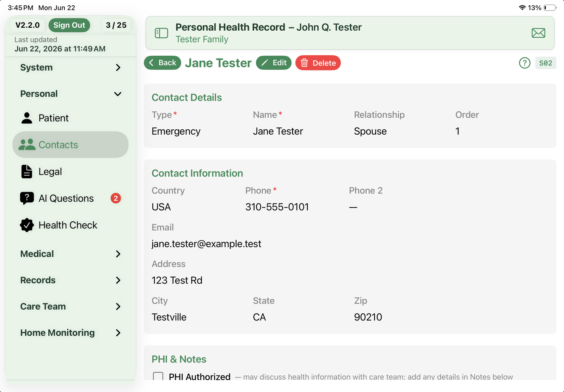This screenshot has width=564, height=392.
Task: Open the help question mark icon
Action: tap(525, 63)
